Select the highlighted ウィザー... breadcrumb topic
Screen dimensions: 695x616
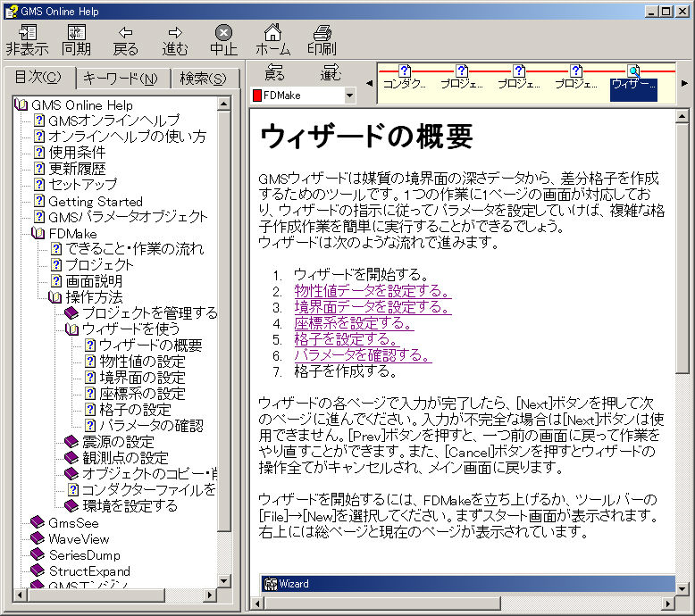point(633,83)
